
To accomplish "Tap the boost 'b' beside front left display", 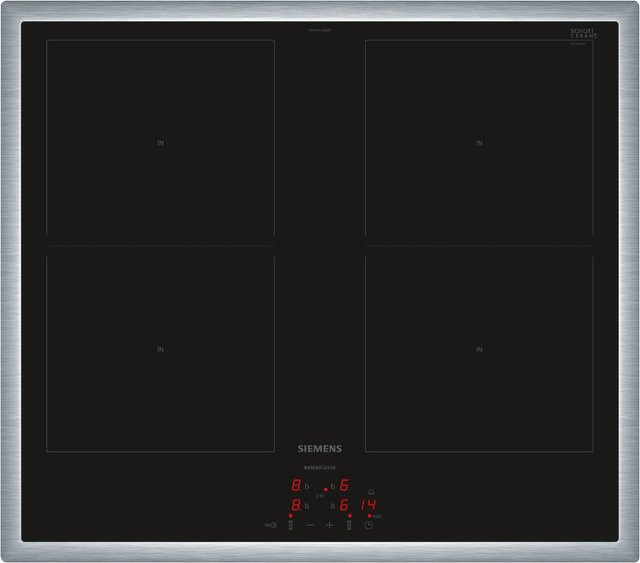I will pyautogui.click(x=307, y=506).
